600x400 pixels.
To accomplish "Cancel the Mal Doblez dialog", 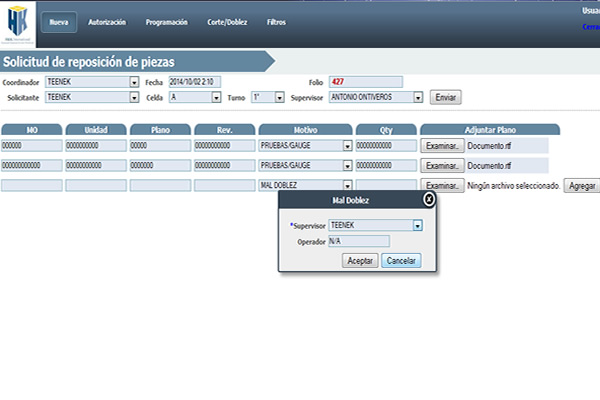I will 401,260.
